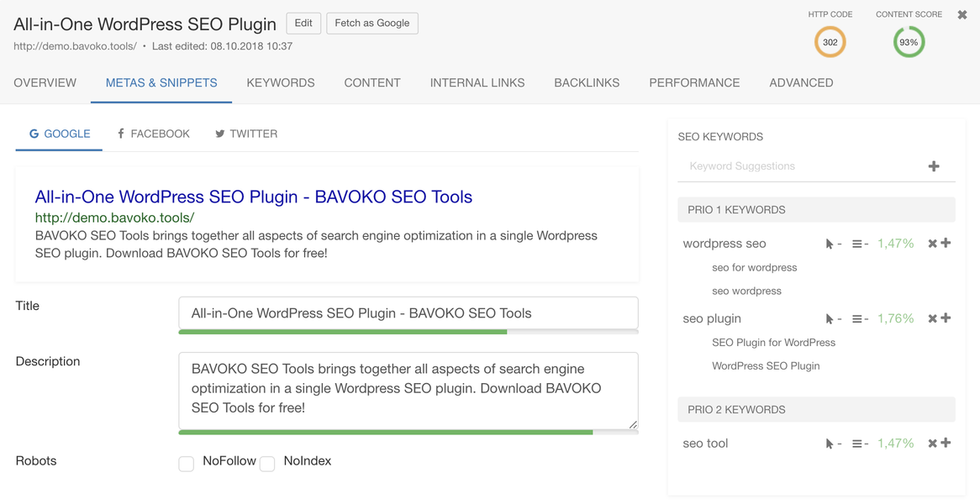Click the Fetch as Google button
This screenshot has width=980, height=504.
[x=372, y=24]
